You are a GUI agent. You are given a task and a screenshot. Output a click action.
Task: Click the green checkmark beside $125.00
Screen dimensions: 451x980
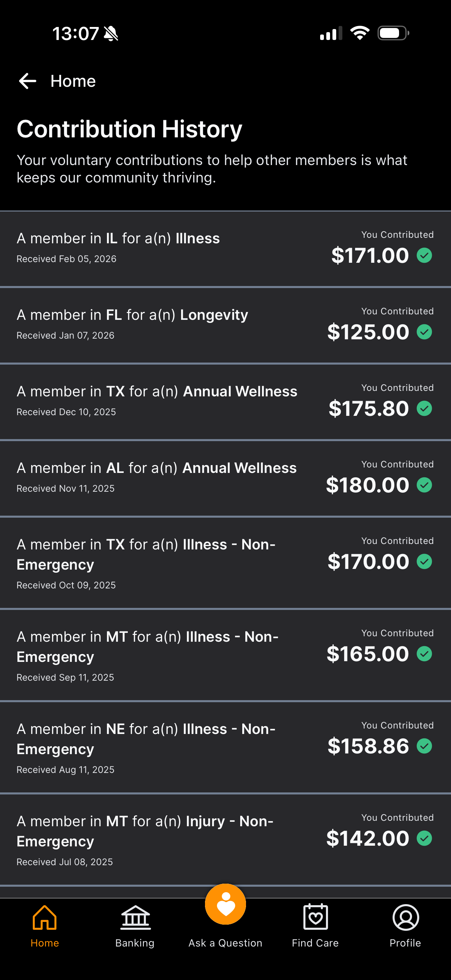click(x=424, y=332)
